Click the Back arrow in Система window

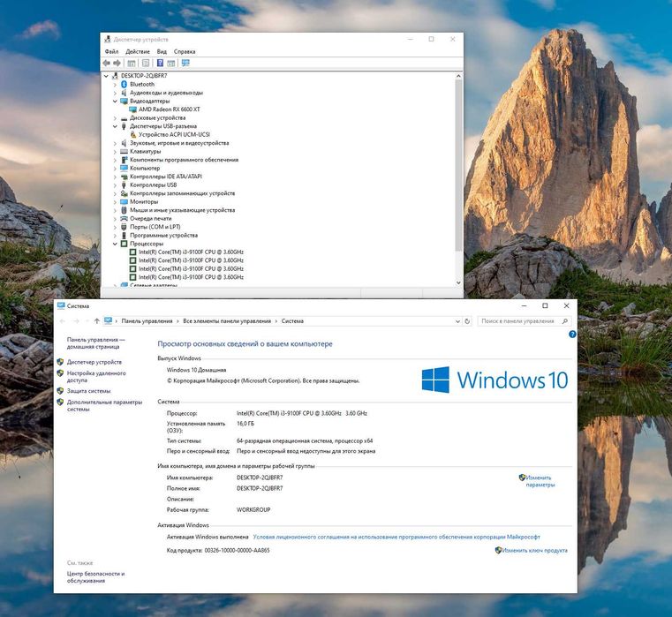click(63, 321)
